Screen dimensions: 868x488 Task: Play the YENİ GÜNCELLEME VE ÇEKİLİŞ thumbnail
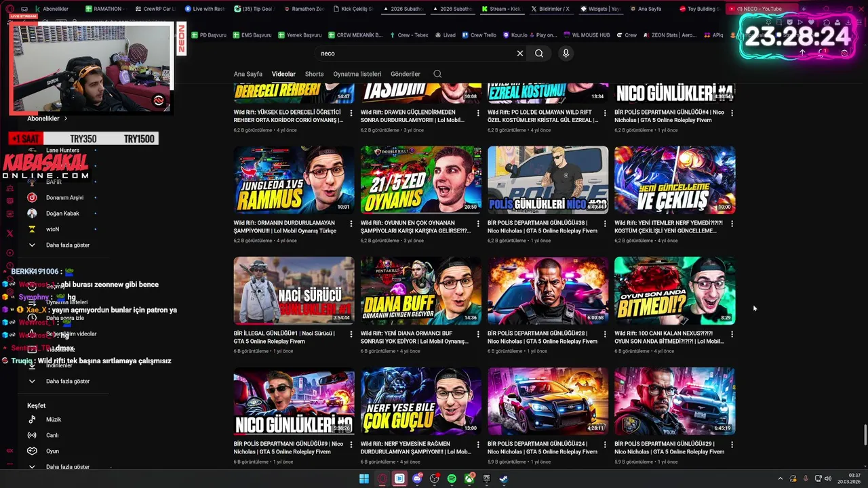point(675,180)
